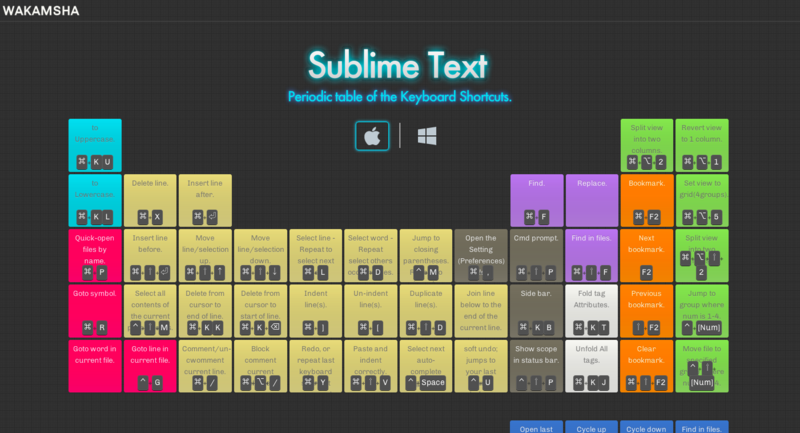
Task: Click 'Delete from cursor to start of line'
Action: [260, 311]
